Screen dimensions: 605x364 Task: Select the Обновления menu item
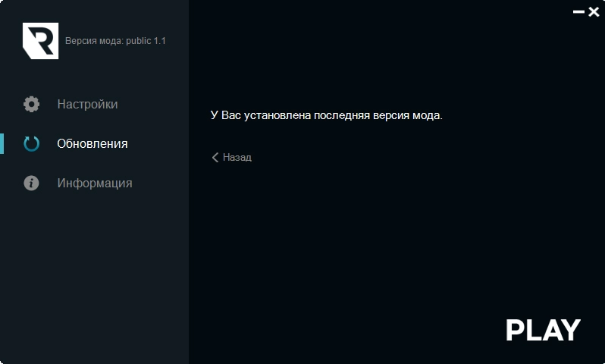coord(92,144)
